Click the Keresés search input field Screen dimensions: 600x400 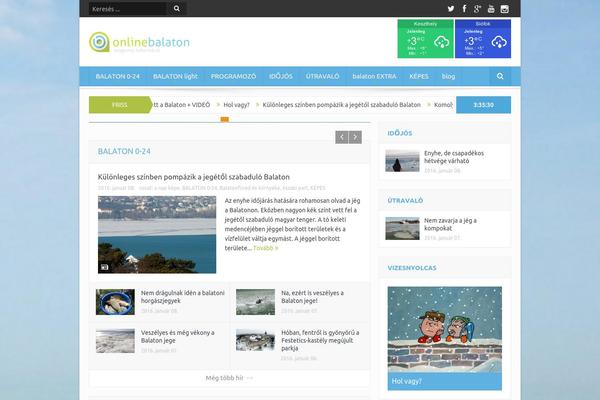[x=128, y=8]
